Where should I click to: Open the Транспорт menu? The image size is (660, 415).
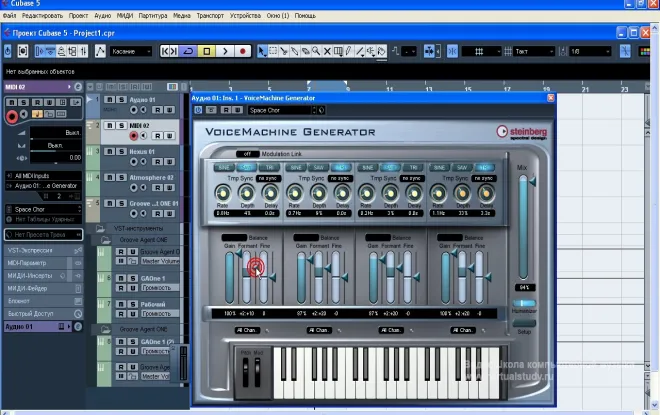pos(210,16)
